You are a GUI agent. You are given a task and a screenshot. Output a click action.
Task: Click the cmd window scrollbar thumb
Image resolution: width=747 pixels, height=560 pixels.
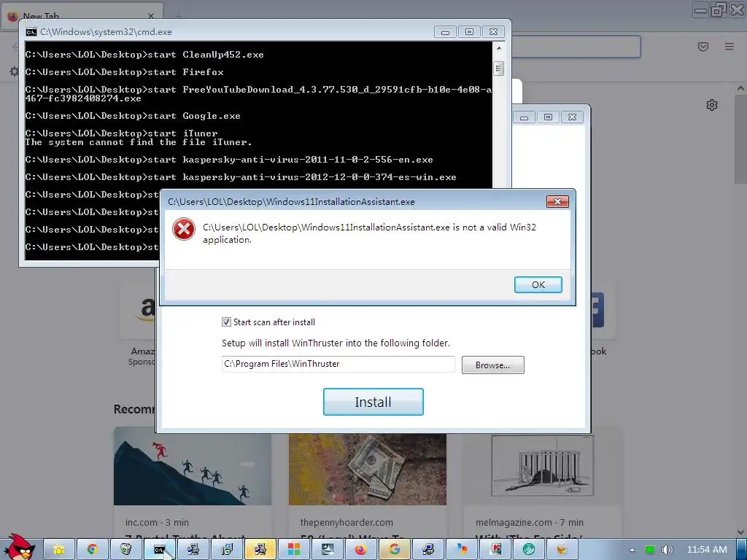click(498, 69)
